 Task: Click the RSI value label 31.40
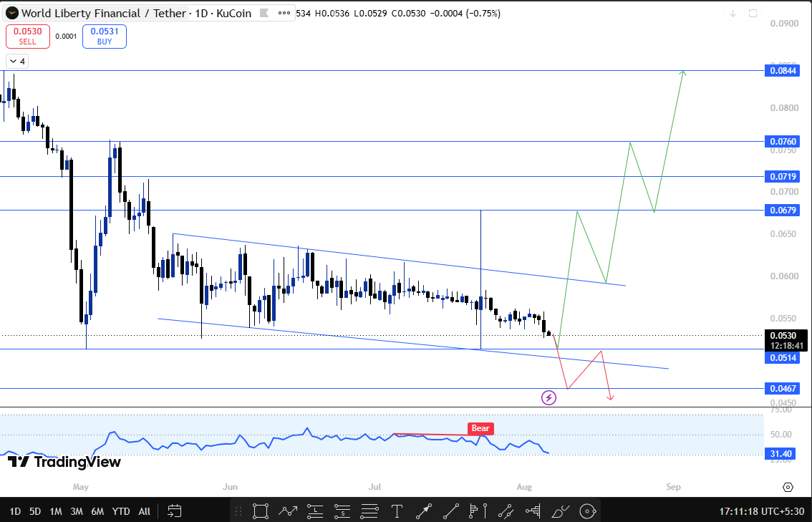coord(780,454)
